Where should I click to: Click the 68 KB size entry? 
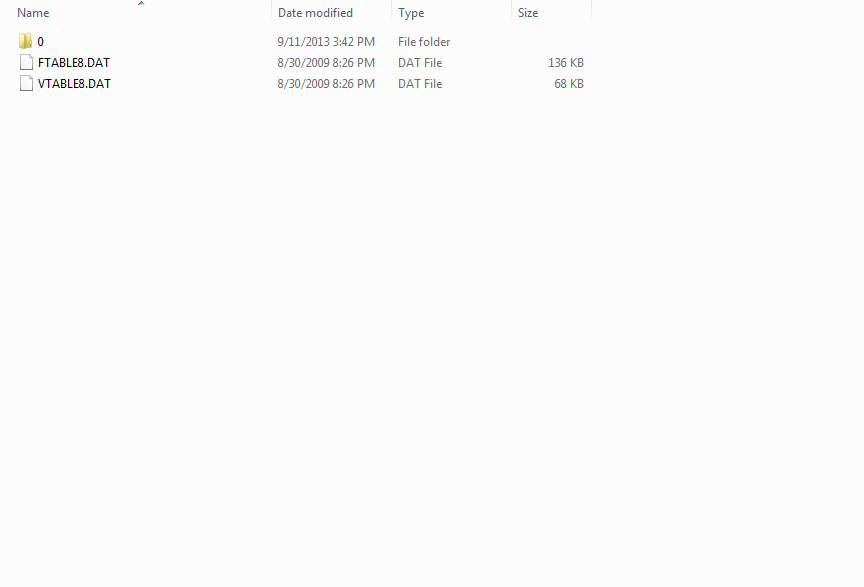point(569,84)
